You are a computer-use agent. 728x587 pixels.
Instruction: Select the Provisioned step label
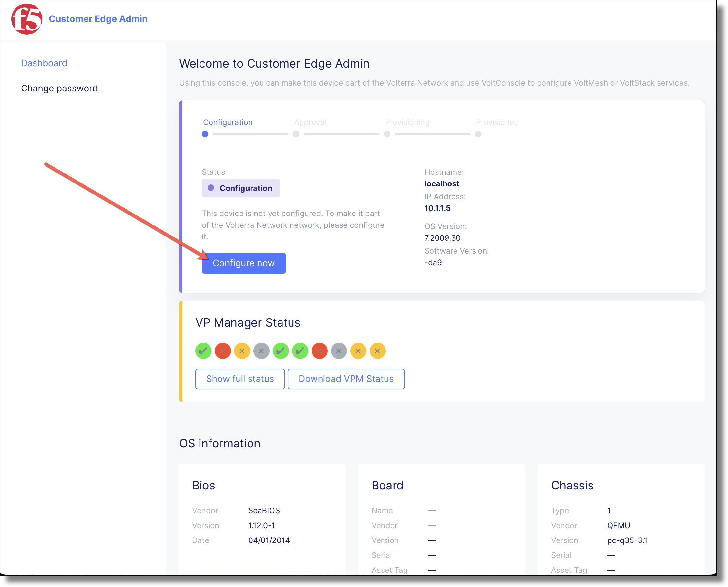tap(497, 122)
